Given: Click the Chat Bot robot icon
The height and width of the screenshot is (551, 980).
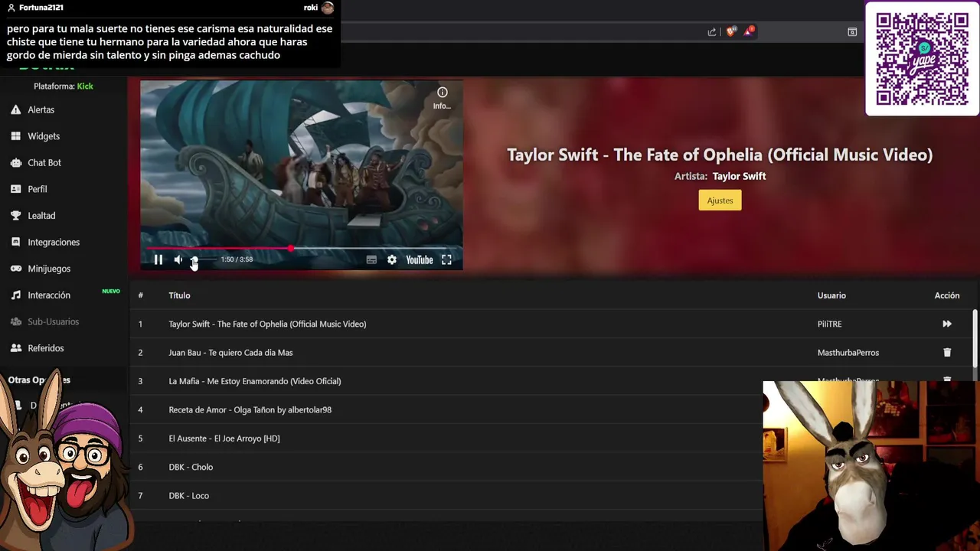Looking at the screenshot, I should (x=16, y=162).
